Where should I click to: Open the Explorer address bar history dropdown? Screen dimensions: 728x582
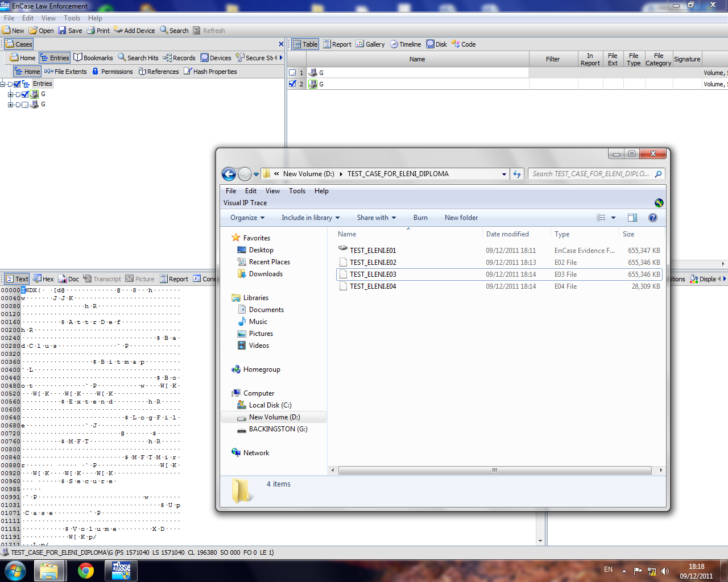point(504,174)
